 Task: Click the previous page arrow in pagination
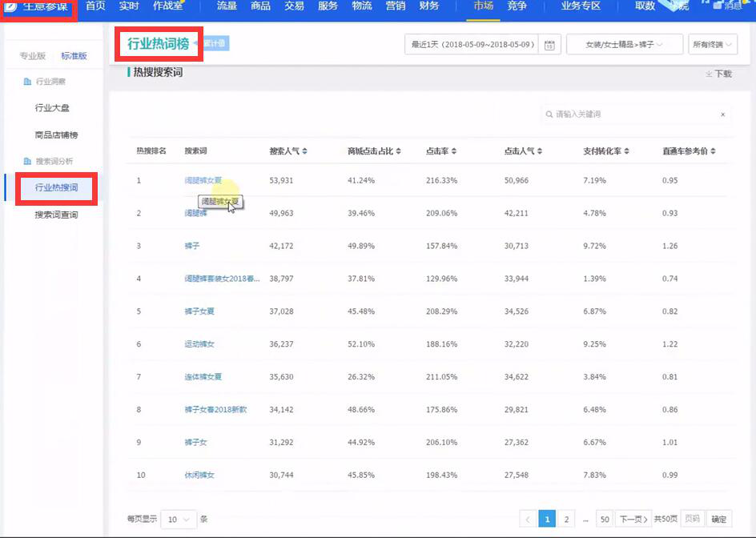coord(528,519)
